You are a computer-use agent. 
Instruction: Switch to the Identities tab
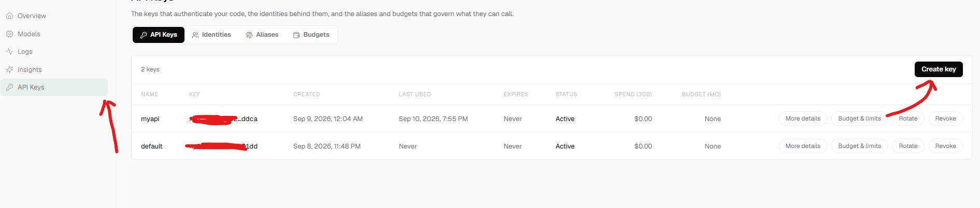pos(211,35)
